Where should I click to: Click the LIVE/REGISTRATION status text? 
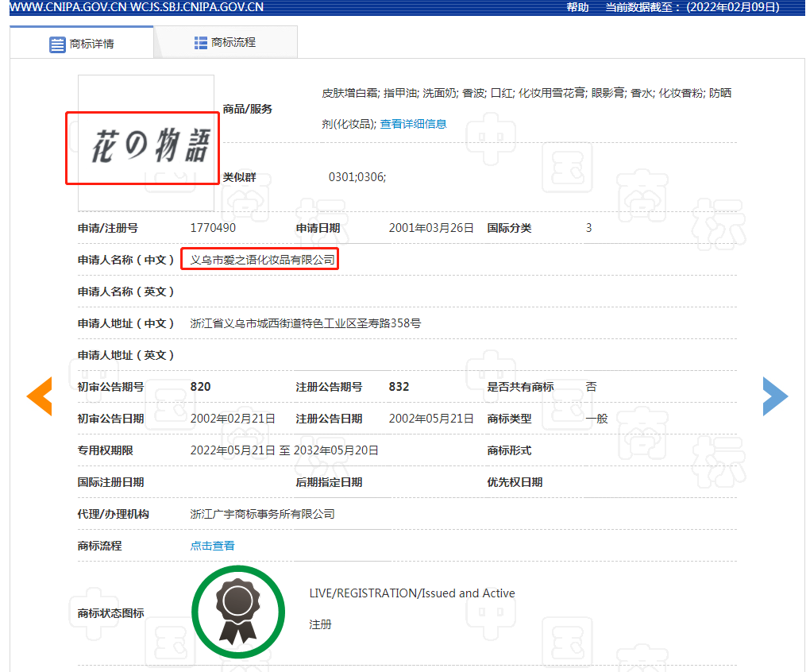point(411,593)
